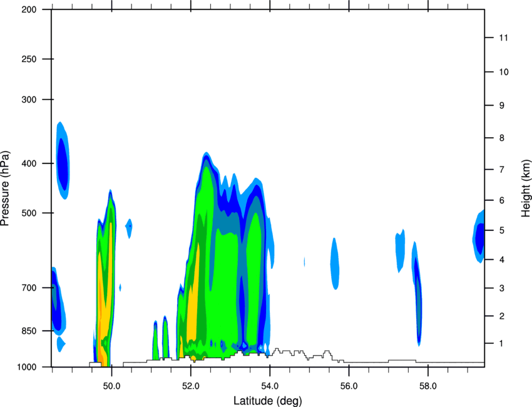Pick the 4 km height label
Viewport: 532px width, 407px height.
coord(502,260)
